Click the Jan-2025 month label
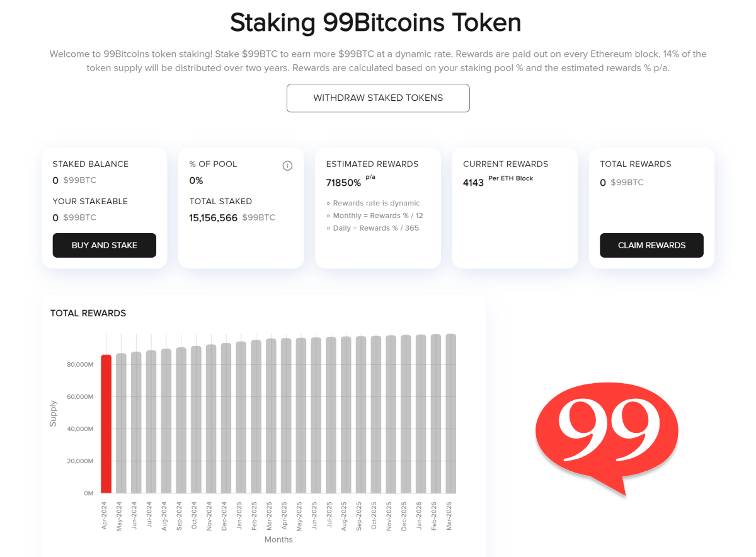 [x=238, y=514]
